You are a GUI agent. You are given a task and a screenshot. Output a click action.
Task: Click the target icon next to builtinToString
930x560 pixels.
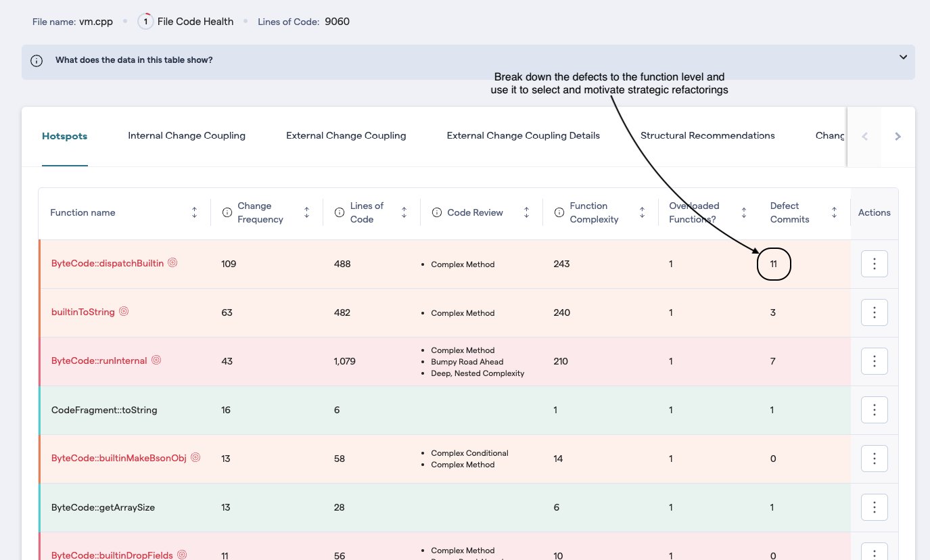coord(124,311)
